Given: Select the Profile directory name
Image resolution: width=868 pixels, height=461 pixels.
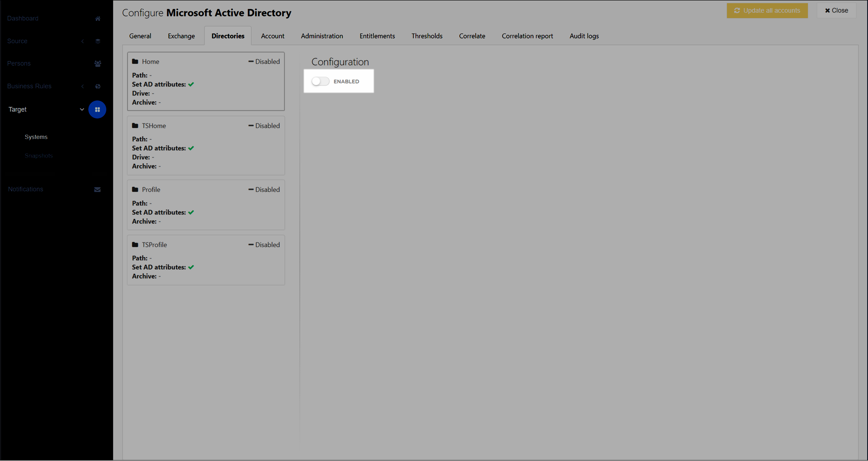Looking at the screenshot, I should (x=151, y=190).
